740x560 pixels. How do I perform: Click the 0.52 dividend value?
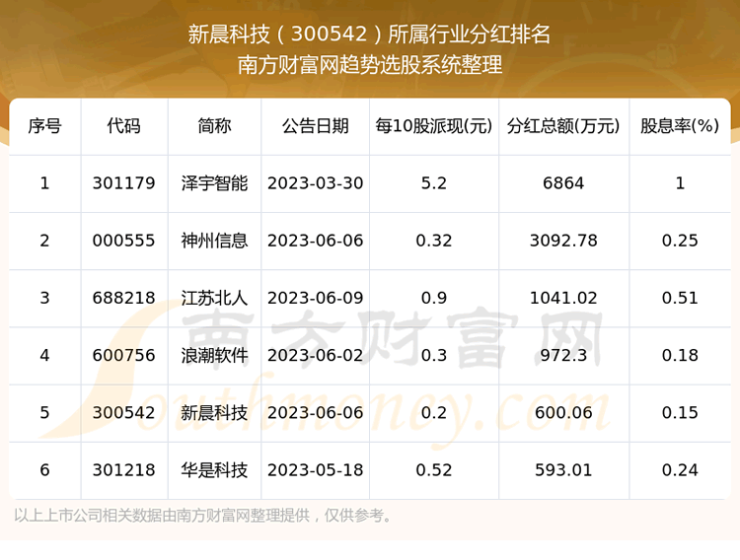[434, 470]
